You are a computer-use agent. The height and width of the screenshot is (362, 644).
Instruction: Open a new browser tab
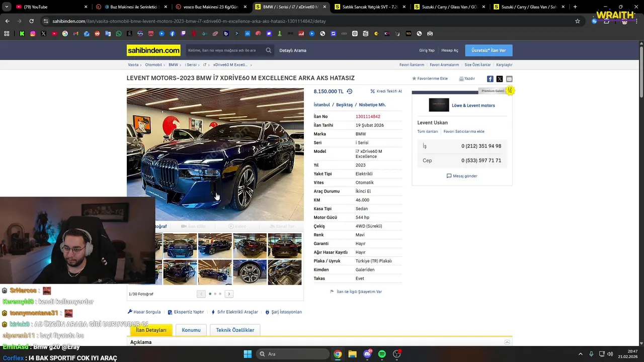tap(575, 7)
